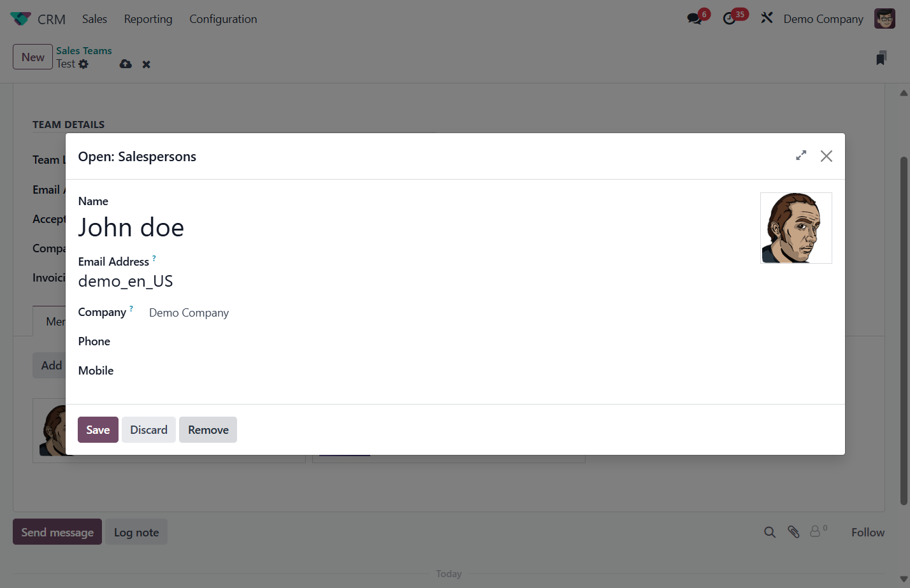Expand the Salespersons dialog to full screen
This screenshot has height=588, width=910.
point(801,155)
